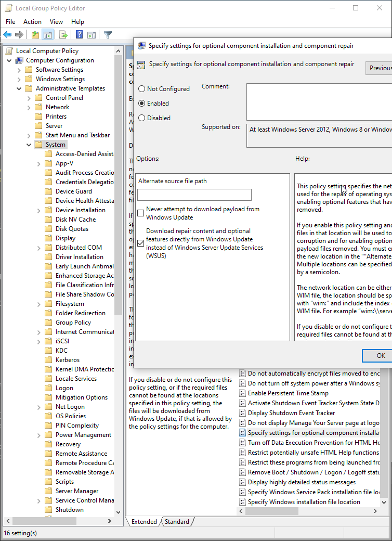Switch to the Standard tab

click(177, 521)
